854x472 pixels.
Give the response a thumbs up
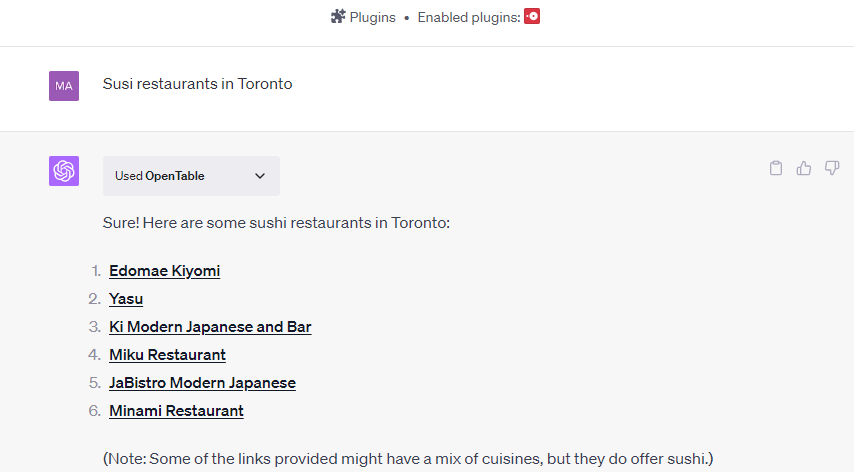click(x=804, y=168)
